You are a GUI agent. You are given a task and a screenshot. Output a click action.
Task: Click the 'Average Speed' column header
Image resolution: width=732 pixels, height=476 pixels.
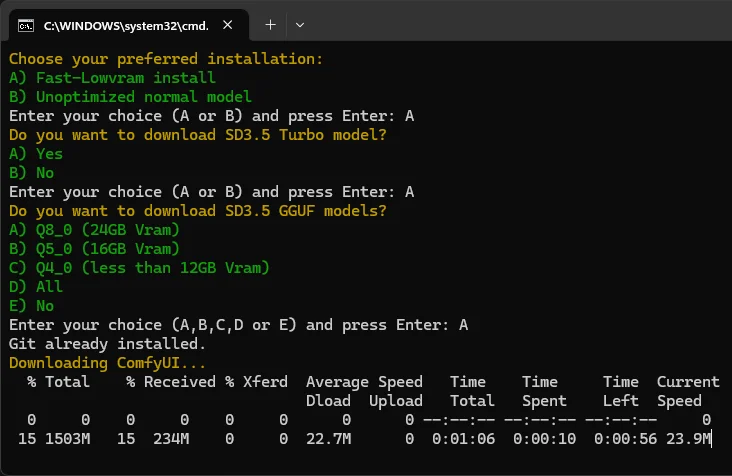pyautogui.click(x=364, y=382)
